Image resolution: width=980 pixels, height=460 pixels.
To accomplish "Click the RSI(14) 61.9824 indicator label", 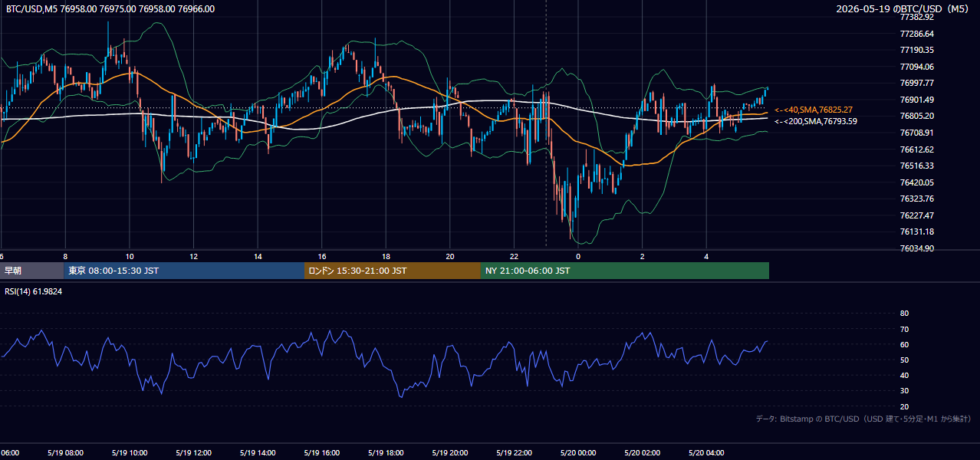I will click(x=34, y=291).
